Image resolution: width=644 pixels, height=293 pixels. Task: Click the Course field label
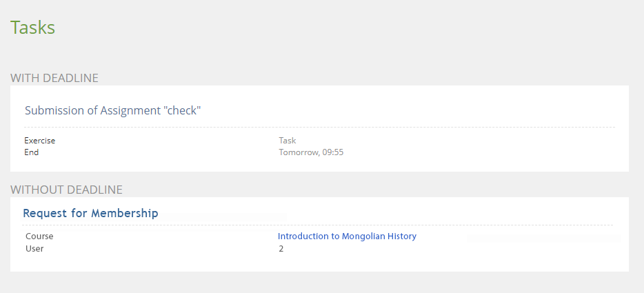click(x=39, y=236)
